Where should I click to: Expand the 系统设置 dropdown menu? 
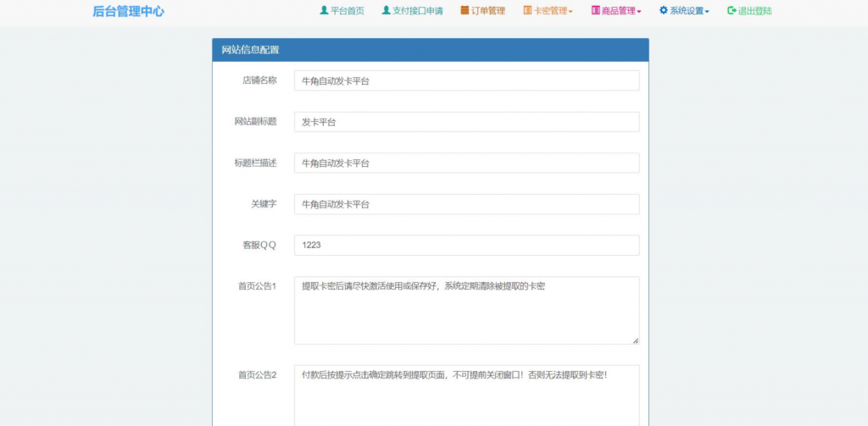[684, 10]
